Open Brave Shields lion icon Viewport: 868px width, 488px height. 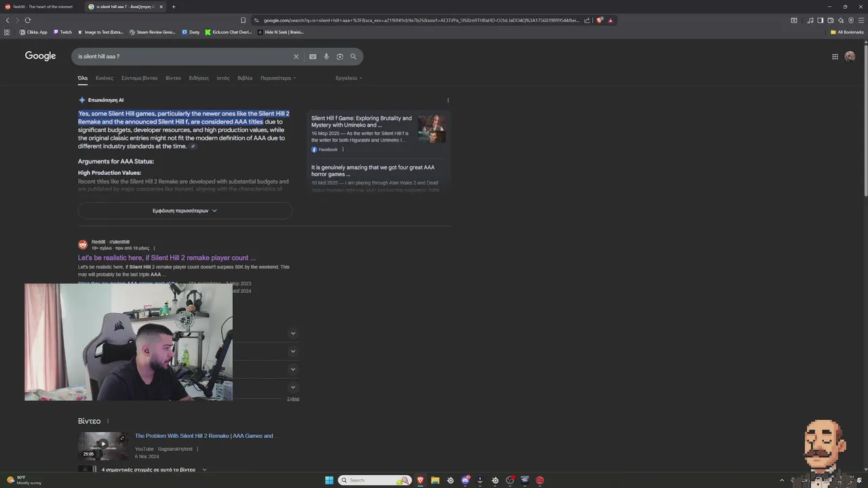point(599,20)
